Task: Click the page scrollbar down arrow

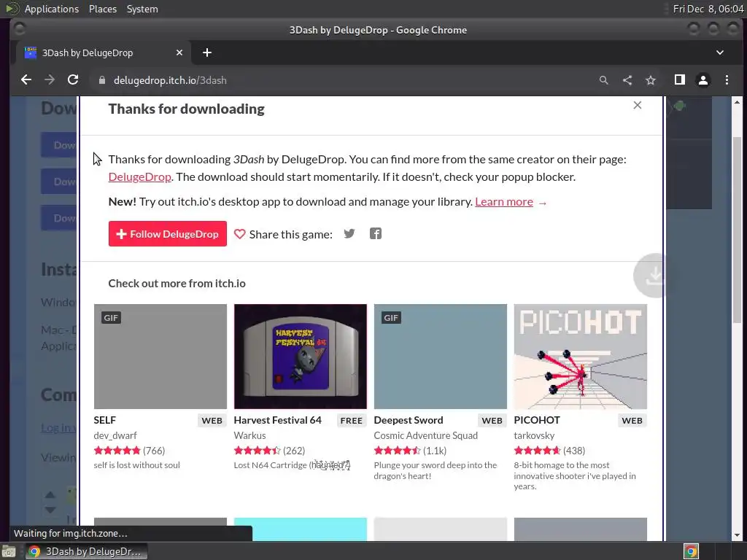Action: (x=737, y=535)
